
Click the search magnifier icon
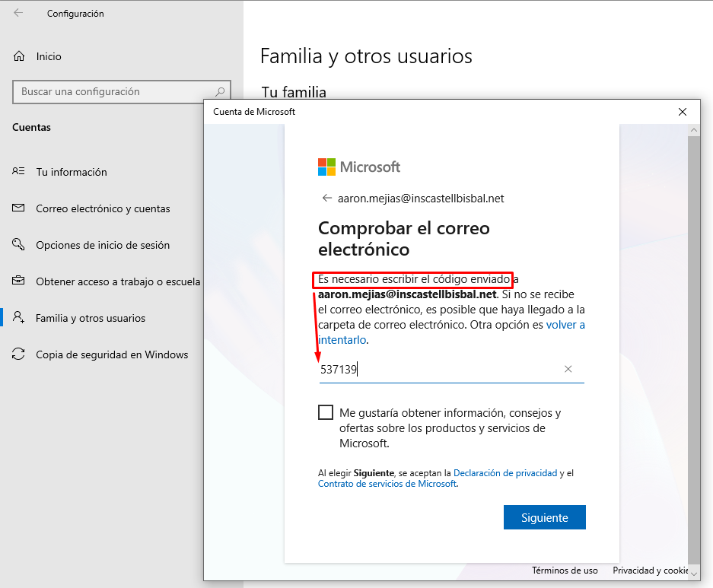coord(220,91)
